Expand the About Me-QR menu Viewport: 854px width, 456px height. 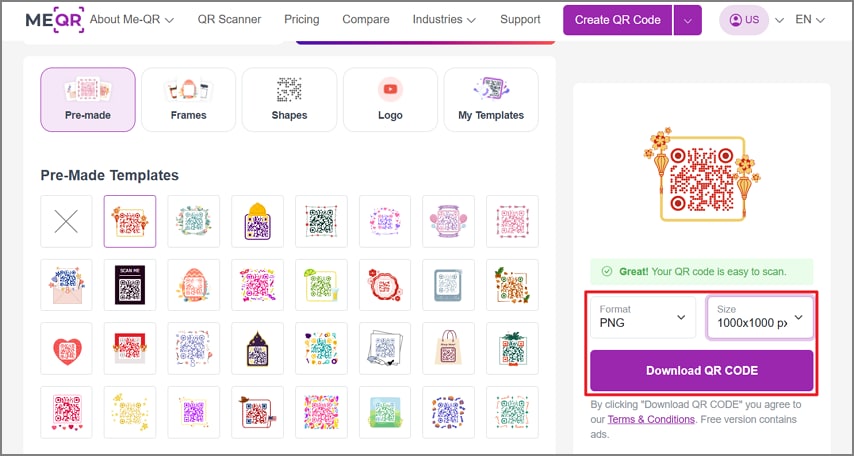(132, 20)
